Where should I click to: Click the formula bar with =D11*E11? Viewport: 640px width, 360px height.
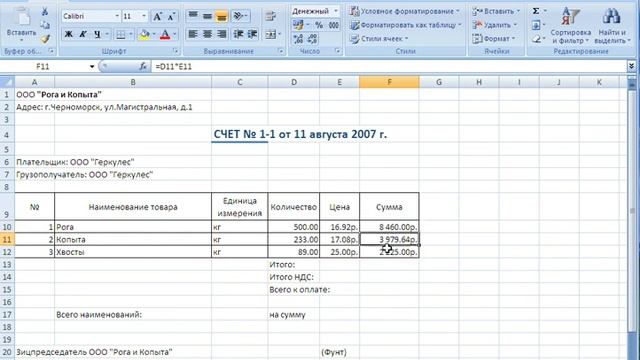click(x=388, y=66)
